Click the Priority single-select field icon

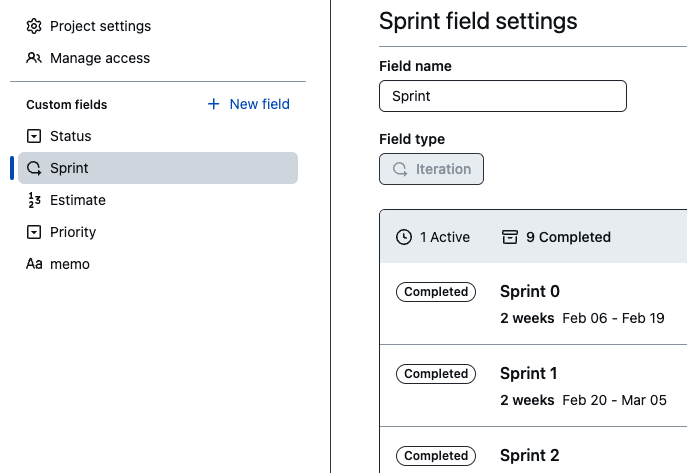34,232
